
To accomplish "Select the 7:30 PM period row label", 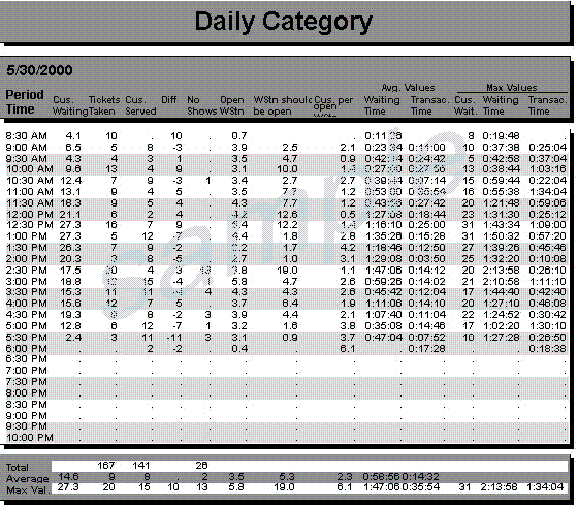I will [26, 382].
